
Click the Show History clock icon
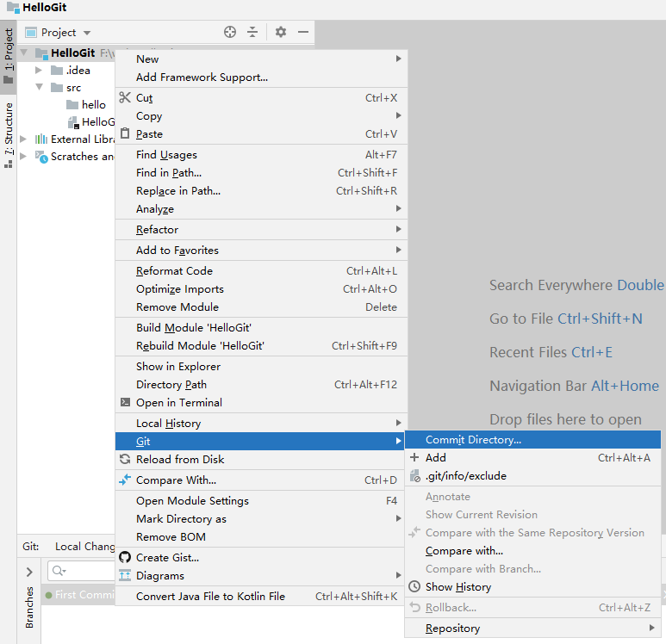click(414, 586)
